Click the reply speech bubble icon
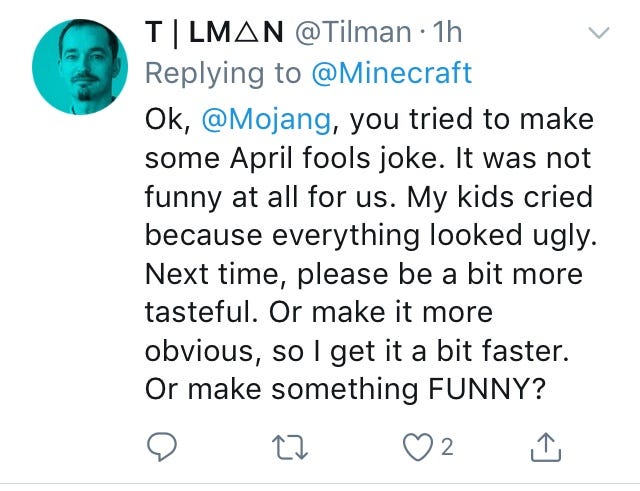640x491 pixels. (162, 447)
